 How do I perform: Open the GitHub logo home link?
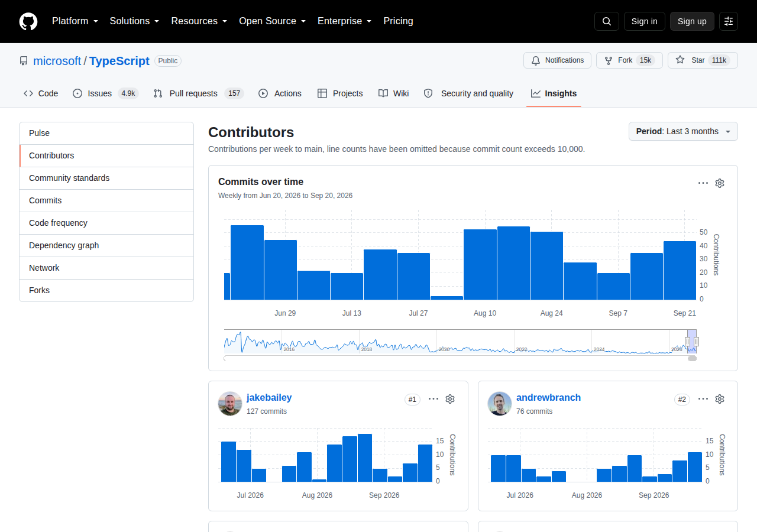[x=28, y=21]
